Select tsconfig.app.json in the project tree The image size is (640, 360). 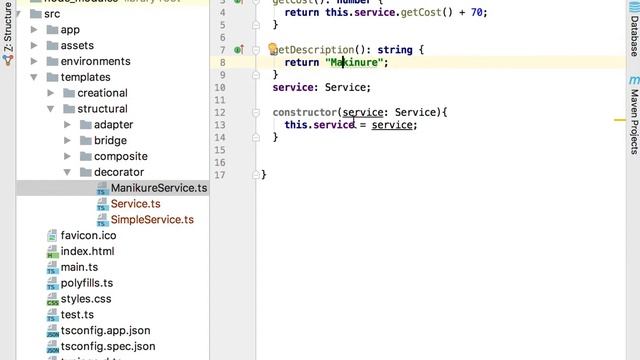[x=105, y=331]
